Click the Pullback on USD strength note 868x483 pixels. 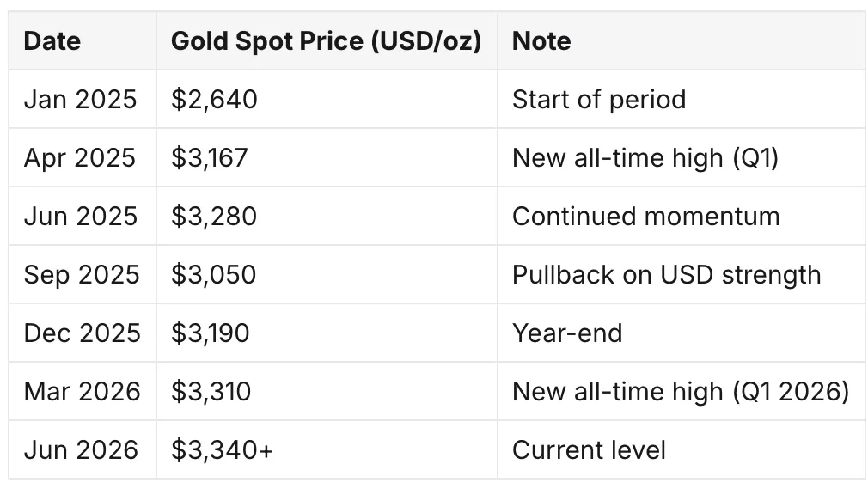(667, 275)
